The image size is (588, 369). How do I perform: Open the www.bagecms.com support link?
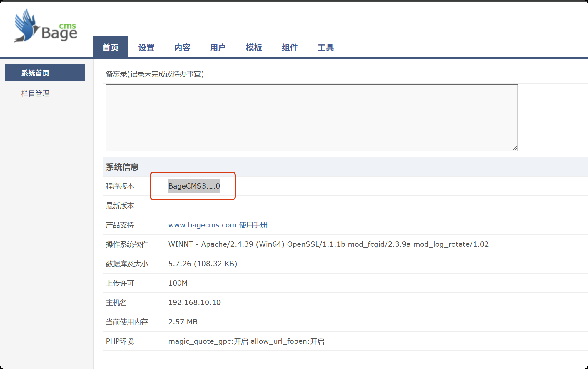[x=202, y=225]
